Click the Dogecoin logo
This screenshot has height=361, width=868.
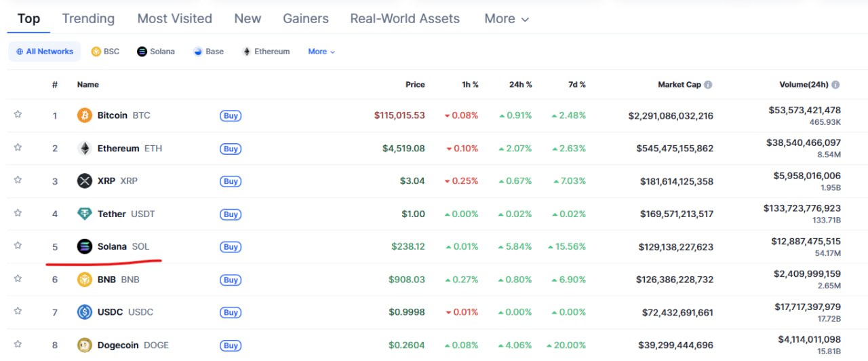pyautogui.click(x=85, y=345)
